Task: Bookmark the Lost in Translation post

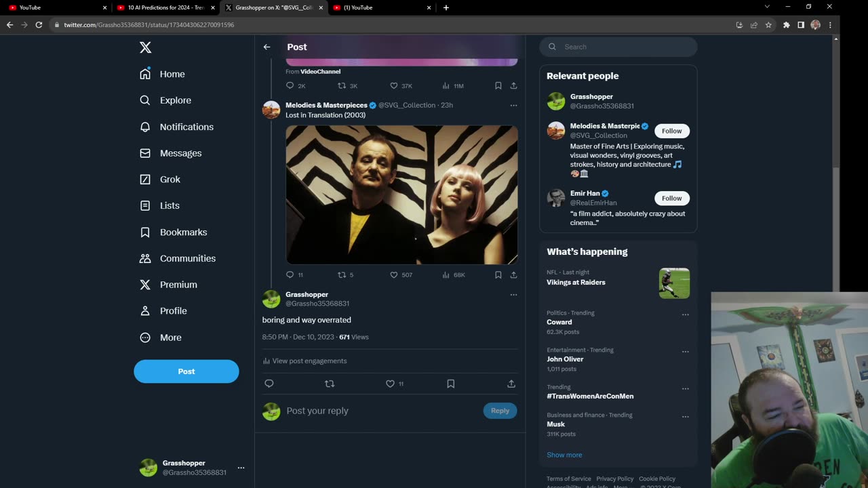Action: click(498, 274)
